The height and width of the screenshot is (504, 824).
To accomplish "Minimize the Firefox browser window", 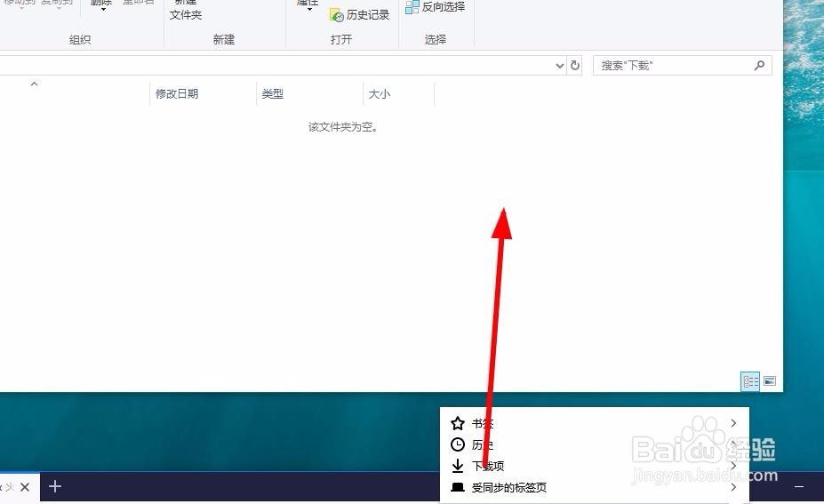I will tap(799, 487).
